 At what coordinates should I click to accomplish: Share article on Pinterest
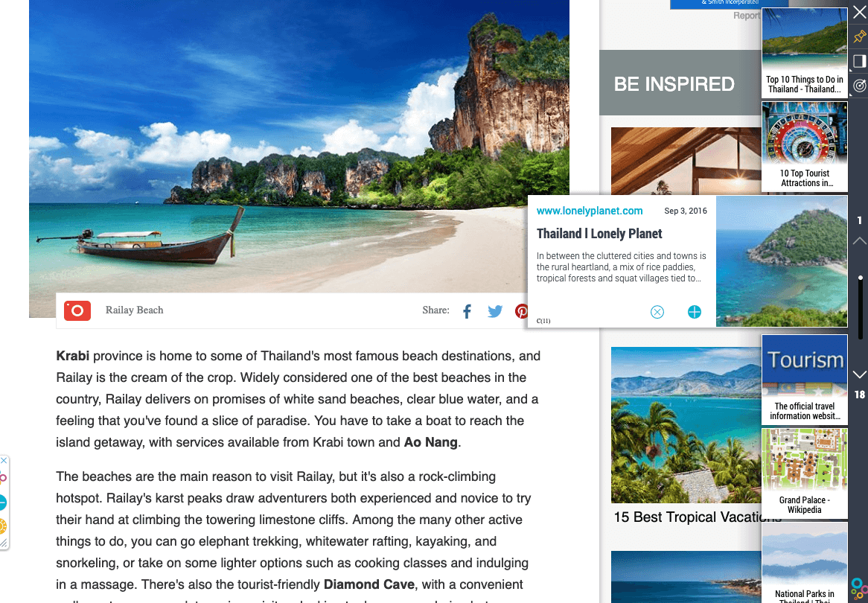click(x=521, y=311)
